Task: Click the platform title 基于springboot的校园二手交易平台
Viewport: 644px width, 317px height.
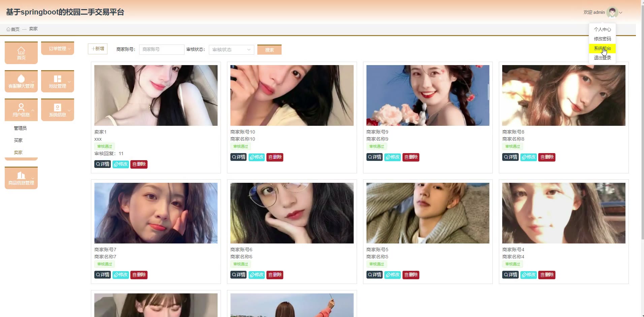Action: pyautogui.click(x=65, y=12)
